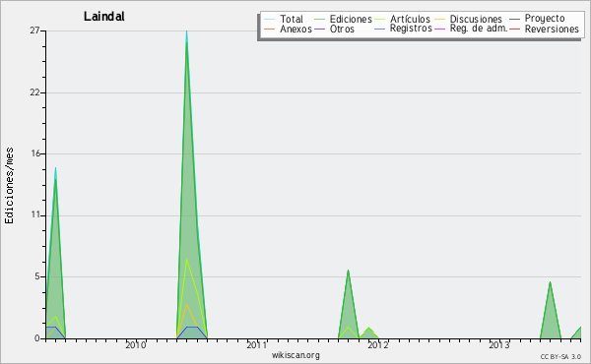Screen dimensions: 591x364
Task: Click the tallest peak reaching 27 edits
Action: (186, 31)
